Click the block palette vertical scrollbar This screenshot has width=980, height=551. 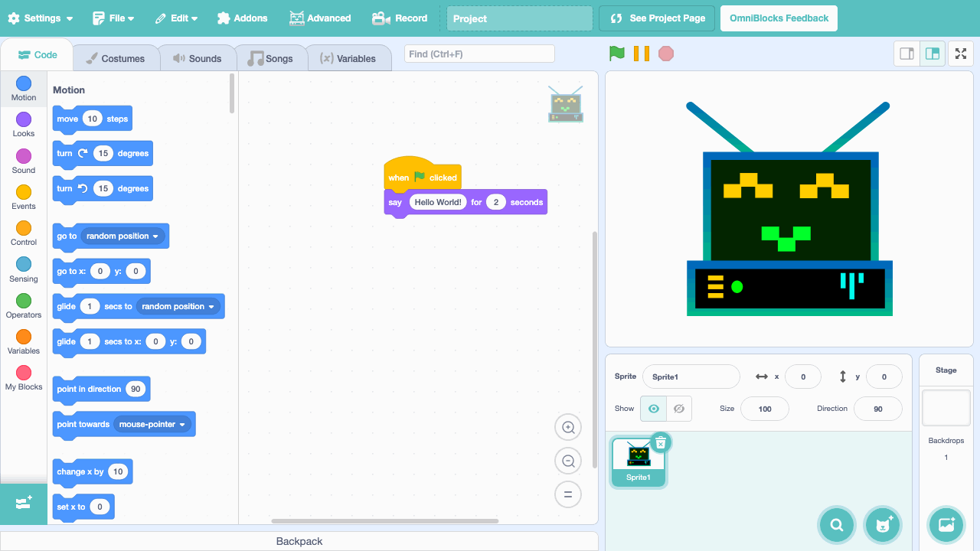pos(232,93)
